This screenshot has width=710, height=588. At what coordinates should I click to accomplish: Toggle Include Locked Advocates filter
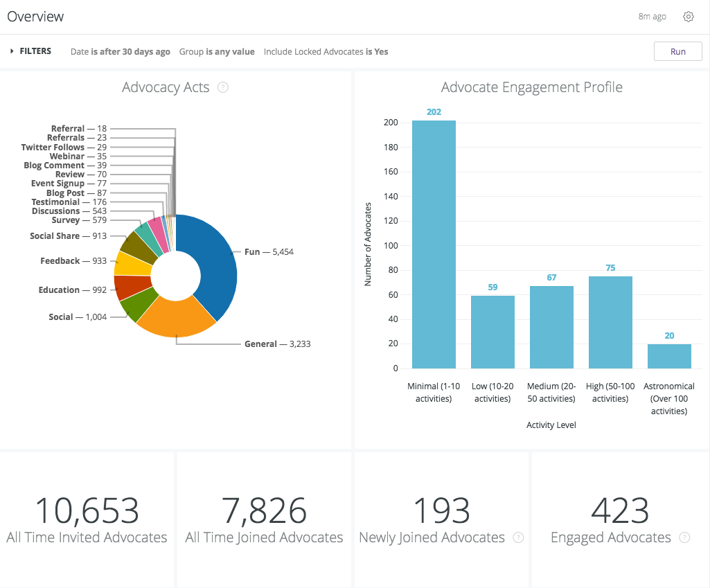click(x=325, y=51)
